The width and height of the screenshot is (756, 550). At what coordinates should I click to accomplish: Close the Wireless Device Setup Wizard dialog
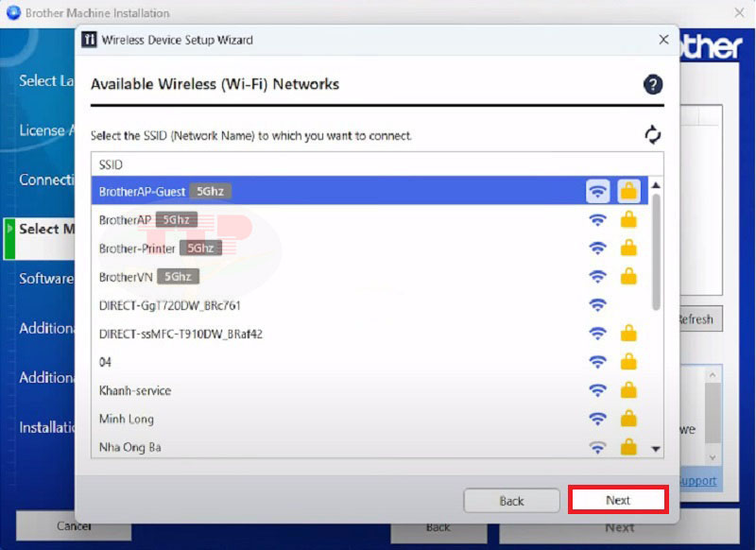663,40
